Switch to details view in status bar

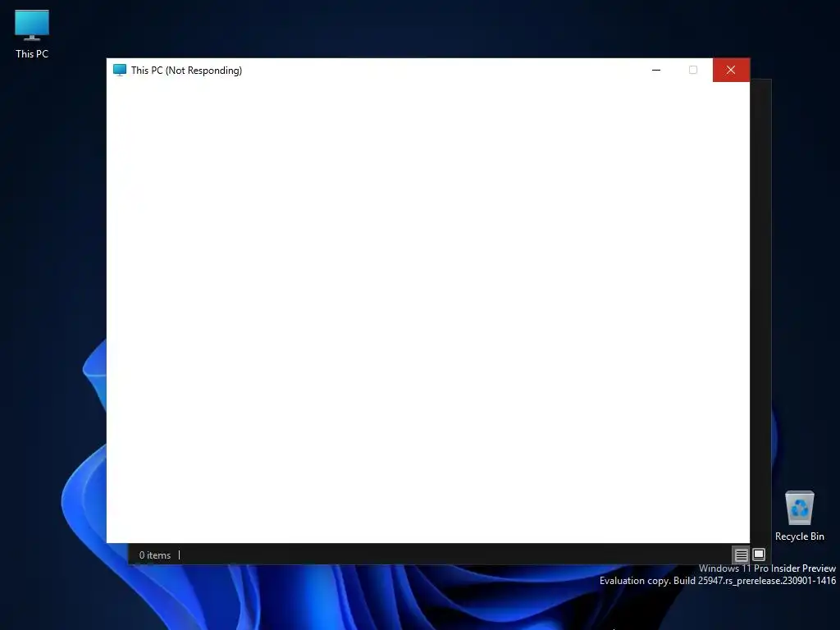(x=741, y=555)
